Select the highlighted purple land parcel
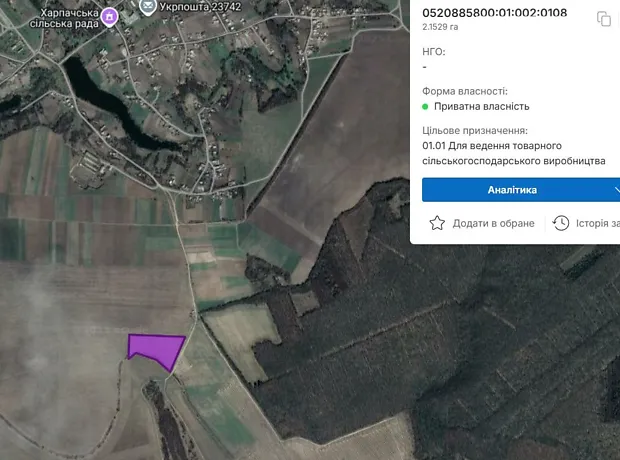This screenshot has width=620, height=460. (155, 349)
